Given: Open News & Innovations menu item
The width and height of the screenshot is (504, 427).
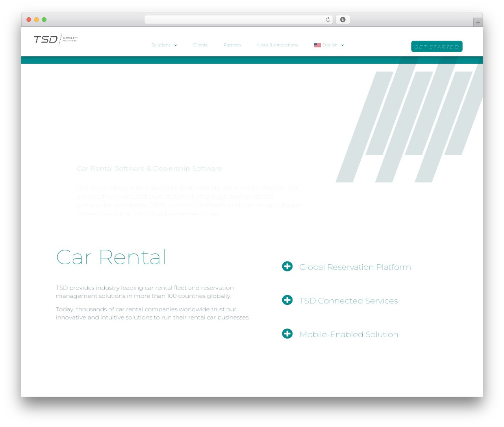Looking at the screenshot, I should [277, 45].
